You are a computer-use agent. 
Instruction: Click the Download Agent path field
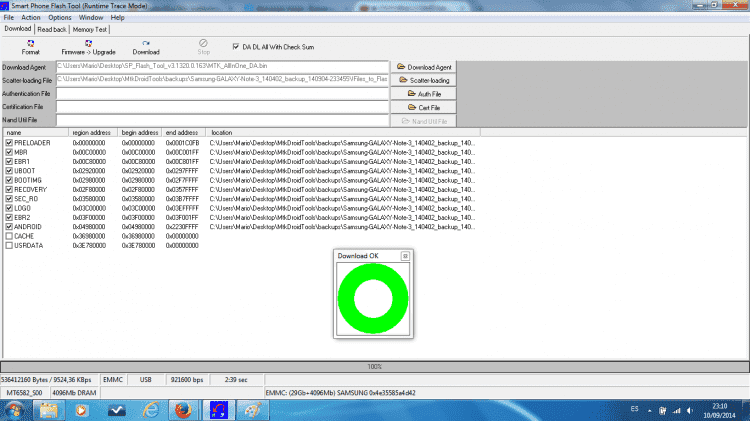[x=222, y=66]
